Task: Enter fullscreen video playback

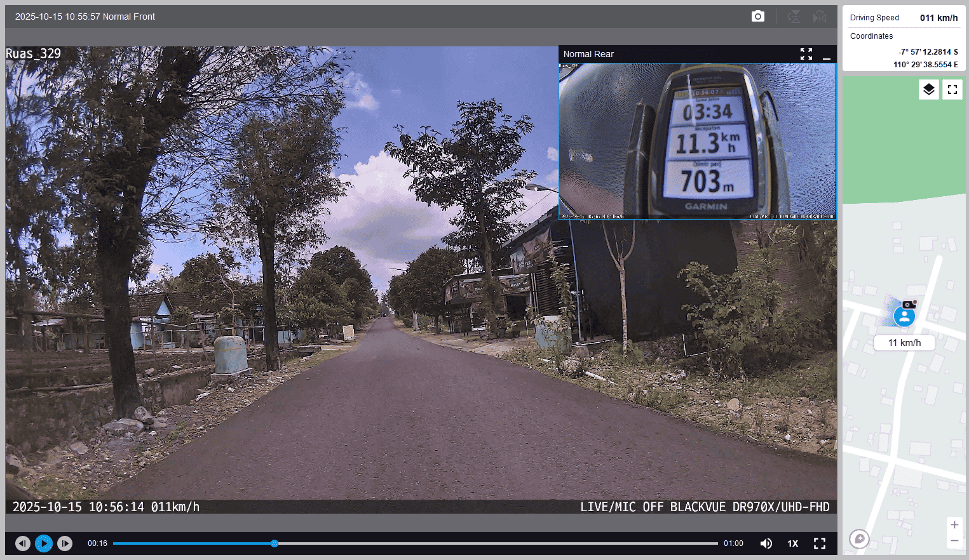Action: tap(820, 543)
